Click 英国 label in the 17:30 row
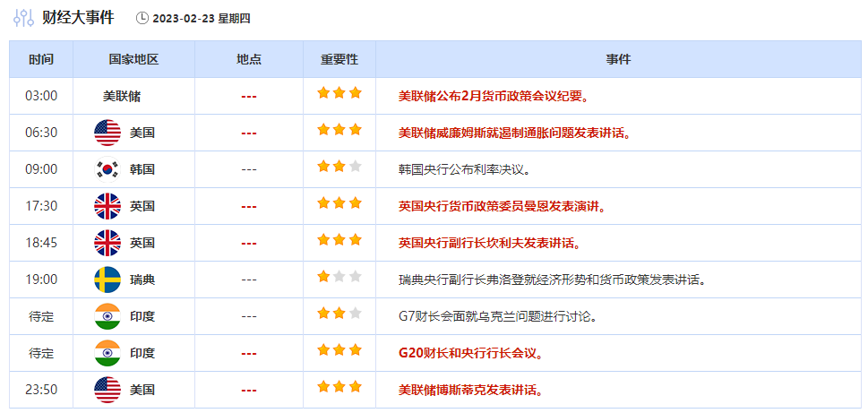 click(142, 206)
